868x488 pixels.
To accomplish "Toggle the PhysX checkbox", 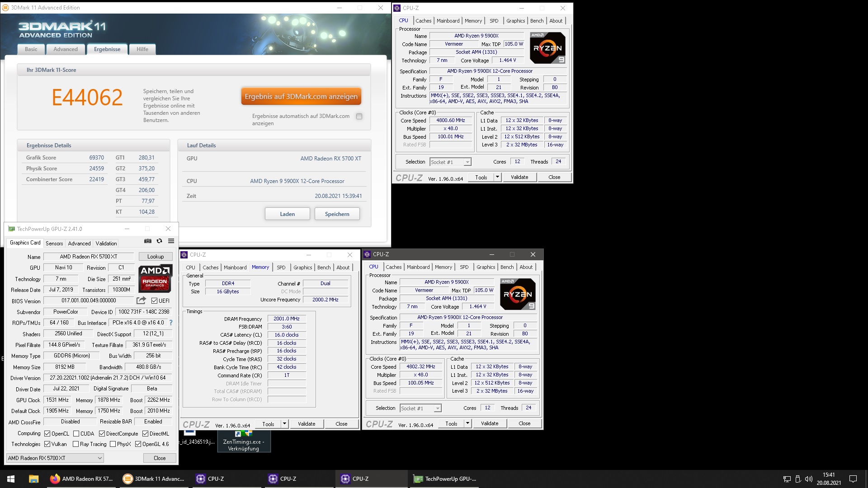I will pos(113,444).
